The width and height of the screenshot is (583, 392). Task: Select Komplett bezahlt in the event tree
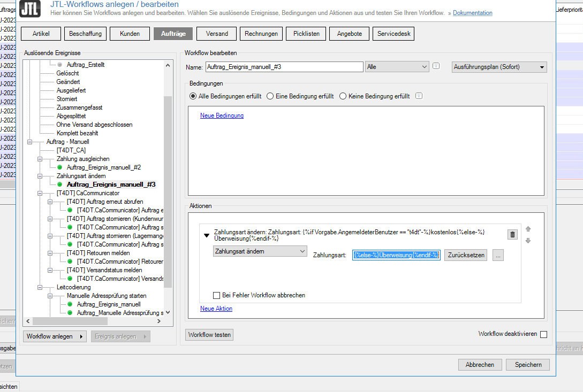(x=77, y=133)
